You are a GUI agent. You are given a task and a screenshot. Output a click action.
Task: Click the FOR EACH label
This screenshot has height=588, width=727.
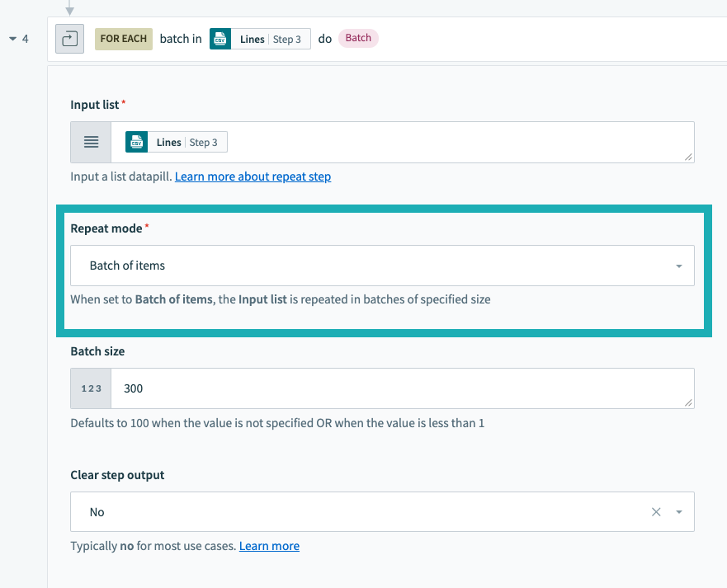click(123, 39)
